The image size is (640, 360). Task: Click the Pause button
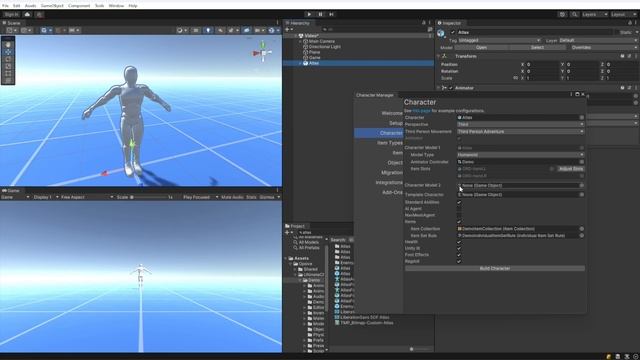pyautogui.click(x=320, y=14)
